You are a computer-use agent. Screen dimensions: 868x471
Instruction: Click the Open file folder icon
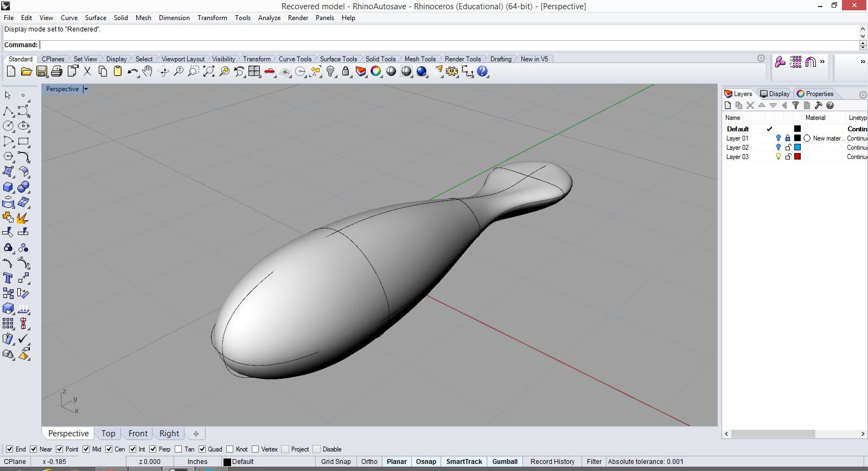[x=26, y=71]
